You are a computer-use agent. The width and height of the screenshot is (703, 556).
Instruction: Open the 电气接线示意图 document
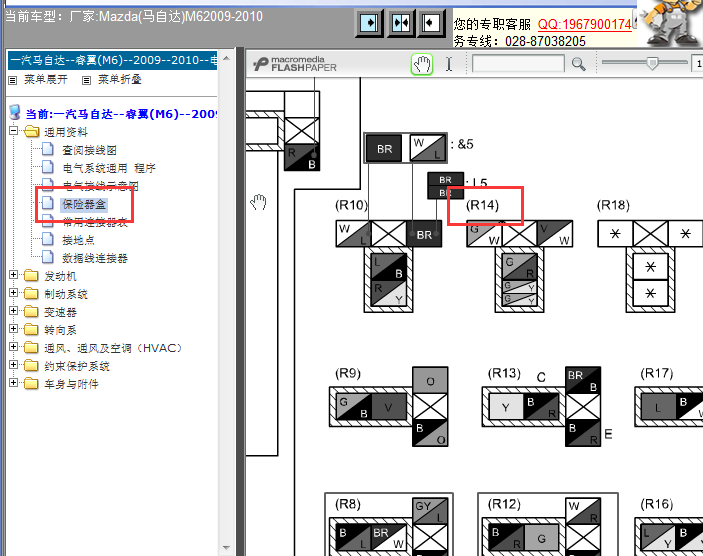[100, 186]
